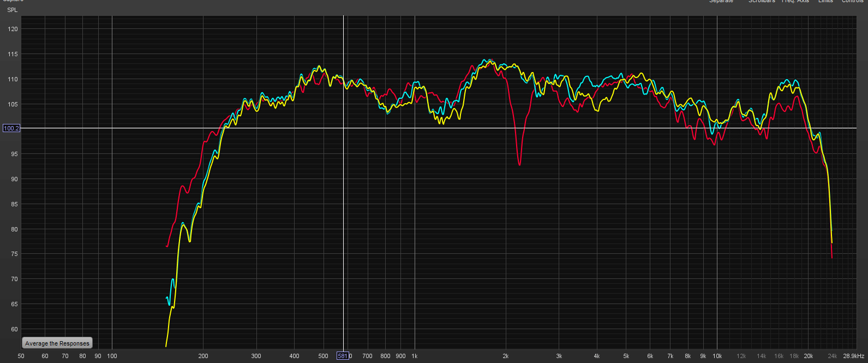Click the 120 dB label on SPL axis

pyautogui.click(x=13, y=29)
